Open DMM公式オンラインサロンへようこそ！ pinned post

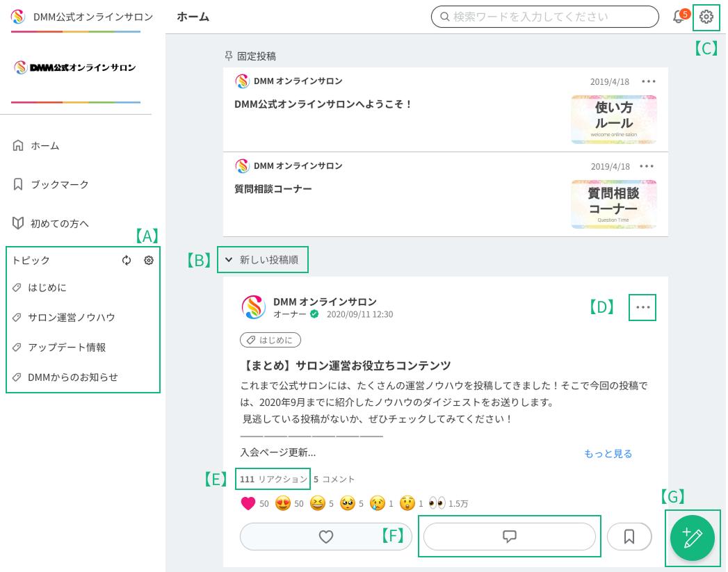click(323, 104)
